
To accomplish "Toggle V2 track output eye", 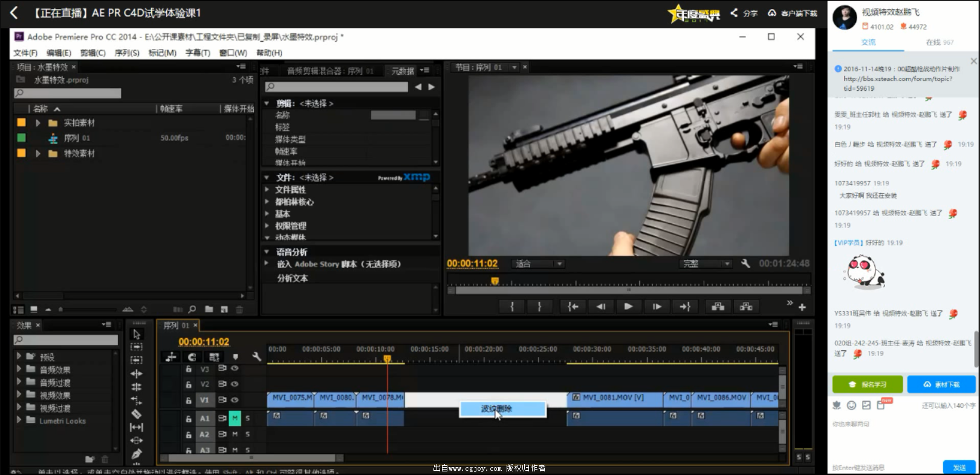I will [x=235, y=384].
